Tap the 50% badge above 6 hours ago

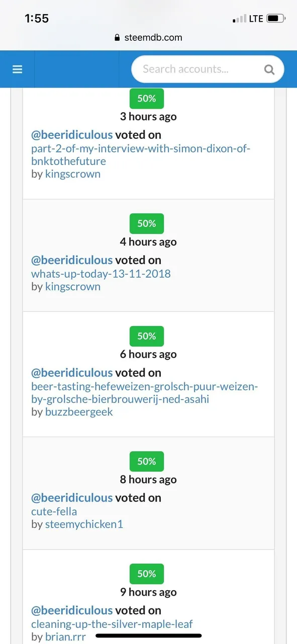tap(147, 336)
